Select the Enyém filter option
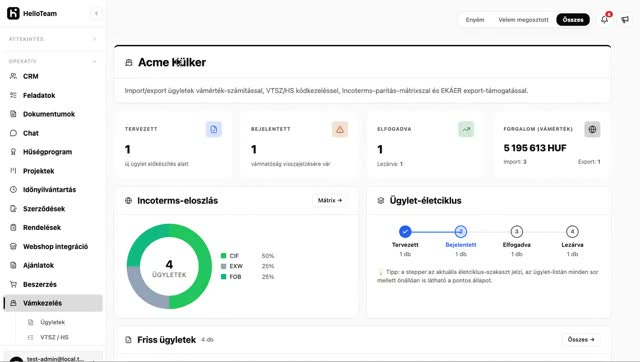Image resolution: width=640 pixels, height=362 pixels. 475,20
